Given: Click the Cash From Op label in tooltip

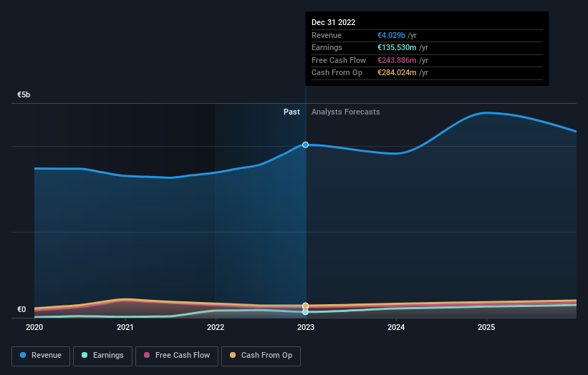Looking at the screenshot, I should [x=337, y=73].
